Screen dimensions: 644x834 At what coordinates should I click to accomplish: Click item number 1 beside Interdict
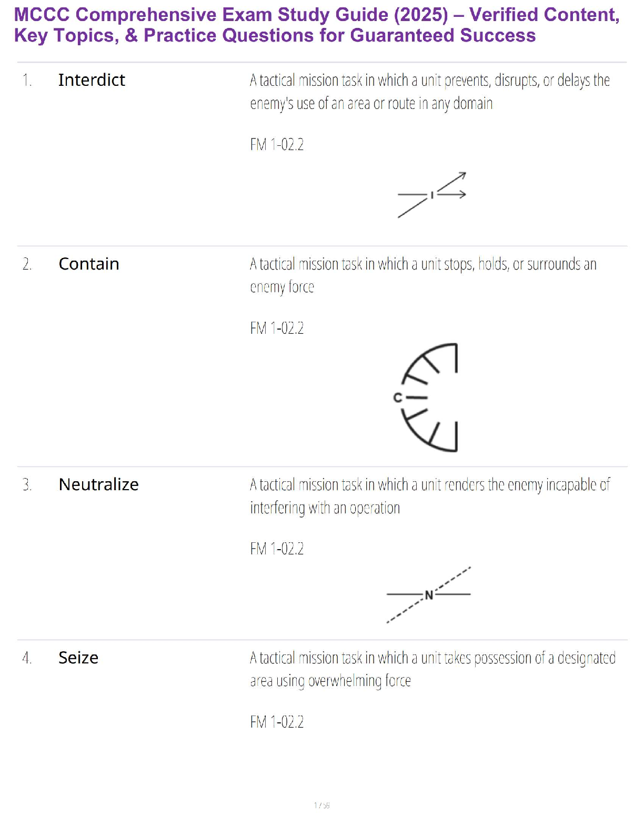tap(27, 81)
